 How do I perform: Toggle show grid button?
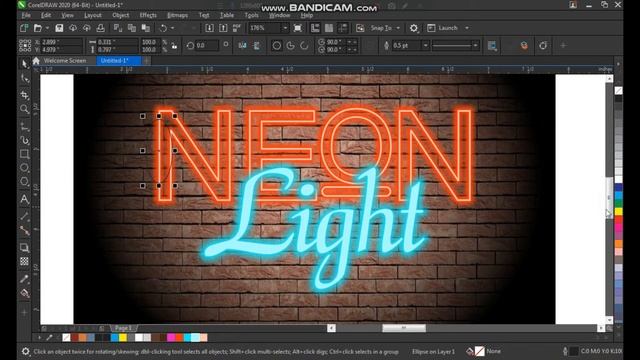(x=329, y=28)
